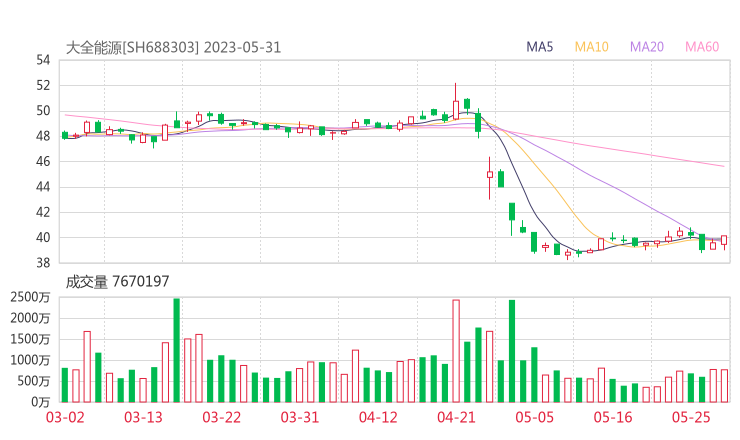Click the price axis value 50

pyautogui.click(x=43, y=111)
